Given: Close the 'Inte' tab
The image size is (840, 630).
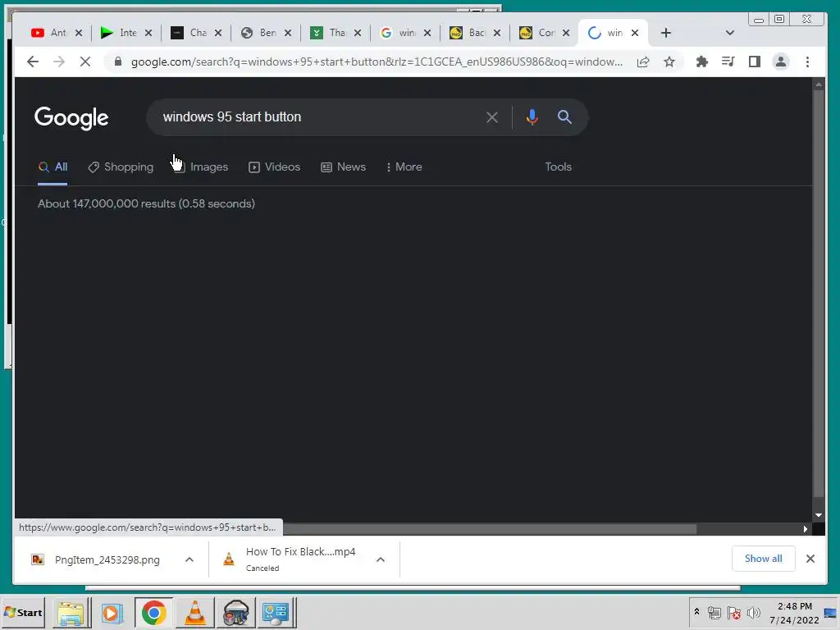Looking at the screenshot, I should pos(148,33).
